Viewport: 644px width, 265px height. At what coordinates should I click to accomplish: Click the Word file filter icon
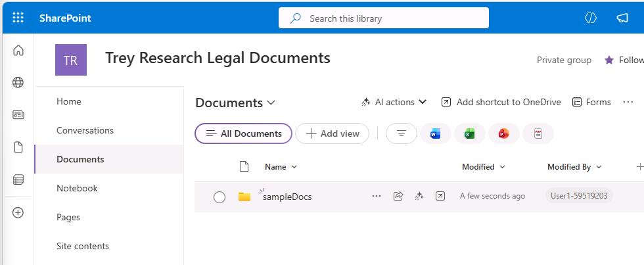point(435,133)
